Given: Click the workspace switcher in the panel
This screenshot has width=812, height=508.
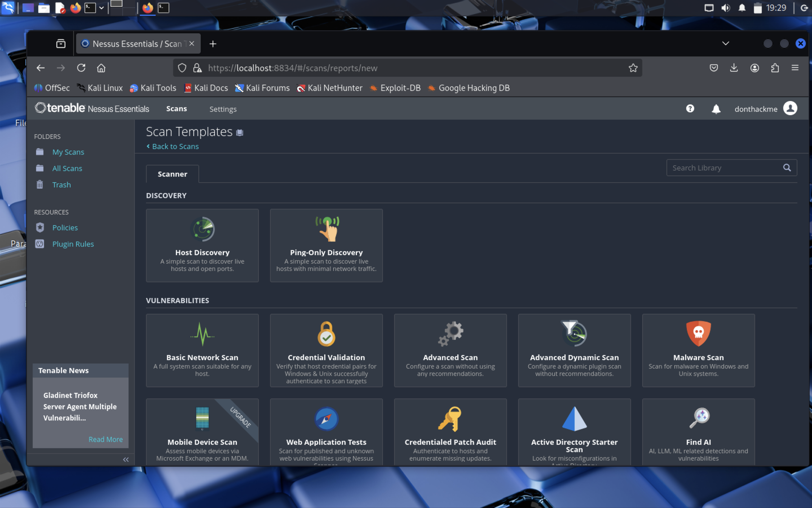Looking at the screenshot, I should point(123,8).
